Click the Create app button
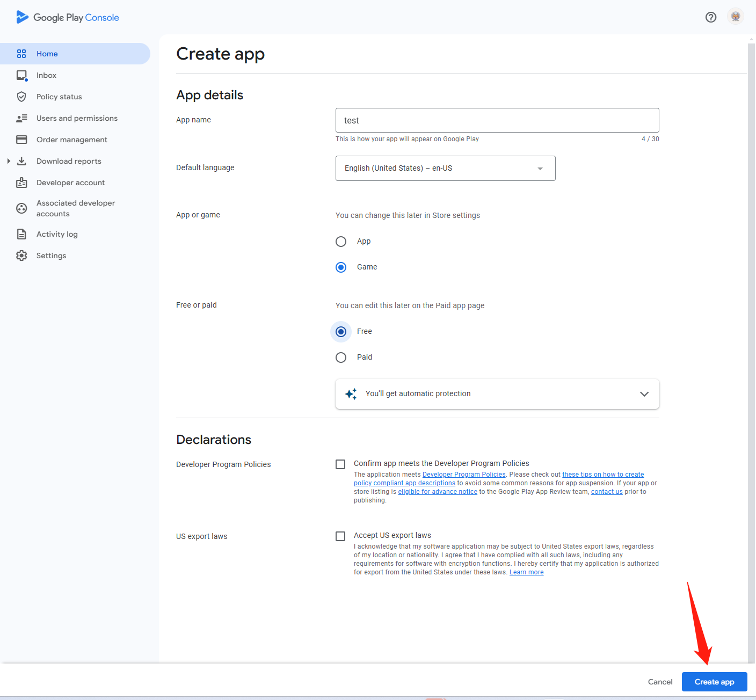756x700 pixels. 714,681
